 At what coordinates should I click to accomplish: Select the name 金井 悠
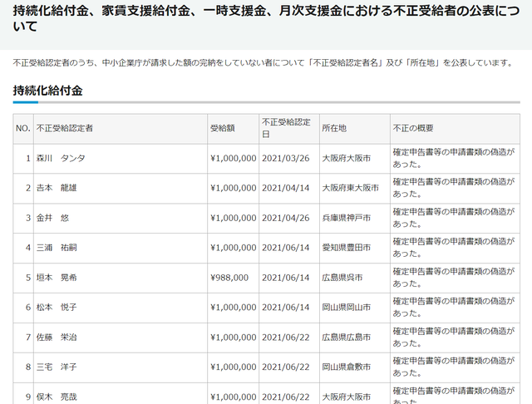point(52,218)
